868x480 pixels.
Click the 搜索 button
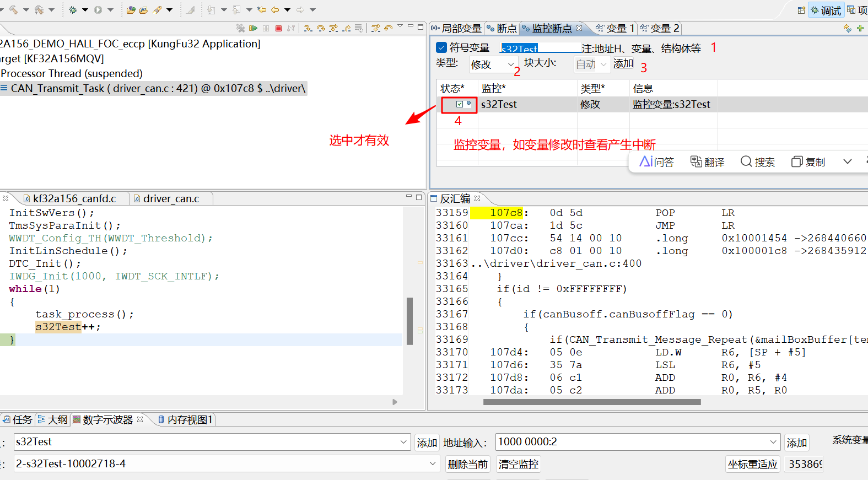(x=758, y=161)
